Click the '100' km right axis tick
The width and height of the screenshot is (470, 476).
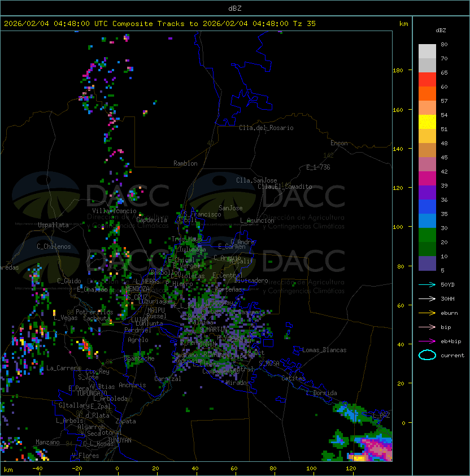tap(398, 227)
